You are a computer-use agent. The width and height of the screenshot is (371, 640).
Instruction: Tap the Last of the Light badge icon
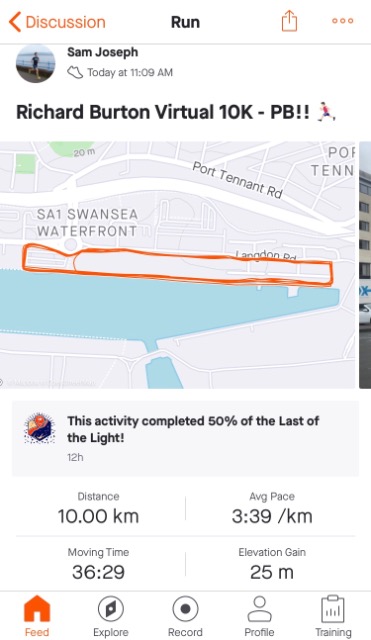[39, 429]
